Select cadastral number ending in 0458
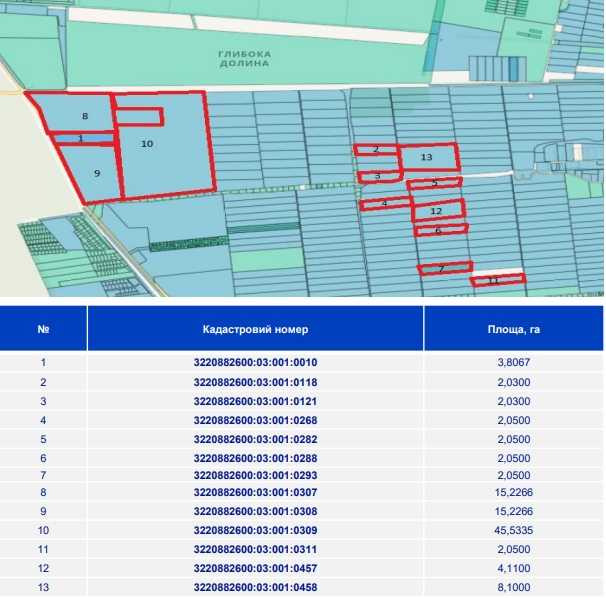606x598 pixels. 255,587
